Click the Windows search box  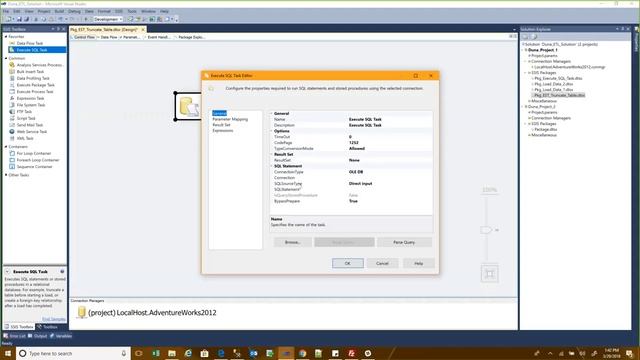73,353
